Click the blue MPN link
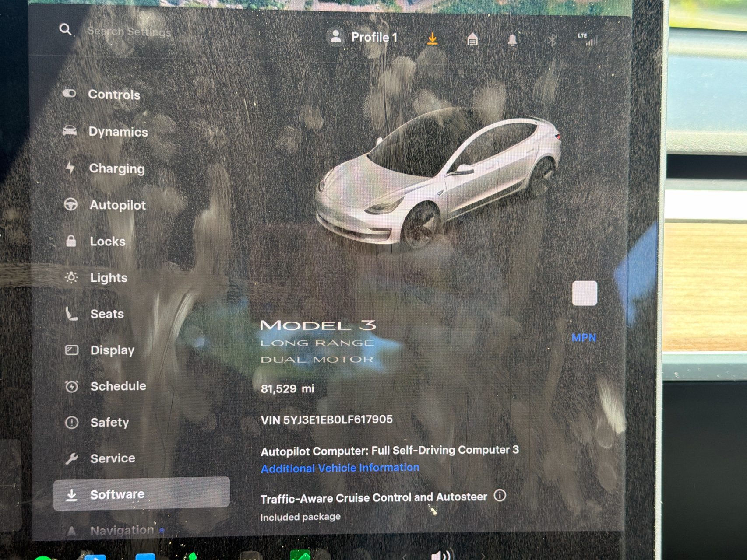The height and width of the screenshot is (560, 747). 584,337
